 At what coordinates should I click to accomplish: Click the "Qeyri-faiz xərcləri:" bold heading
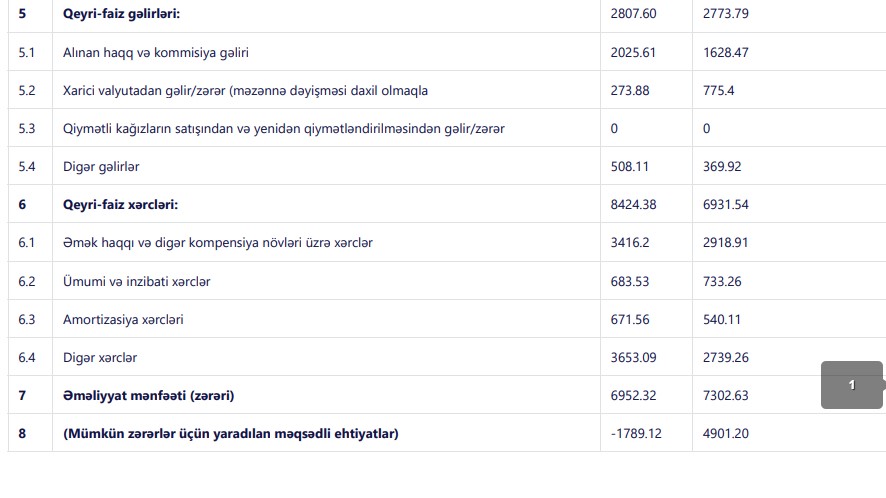tap(120, 205)
